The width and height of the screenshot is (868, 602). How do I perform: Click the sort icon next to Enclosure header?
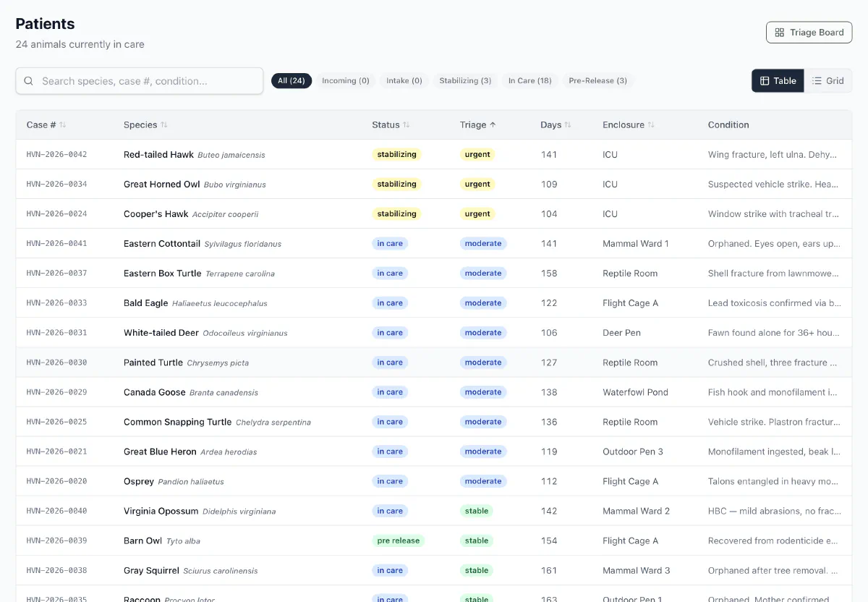point(651,125)
